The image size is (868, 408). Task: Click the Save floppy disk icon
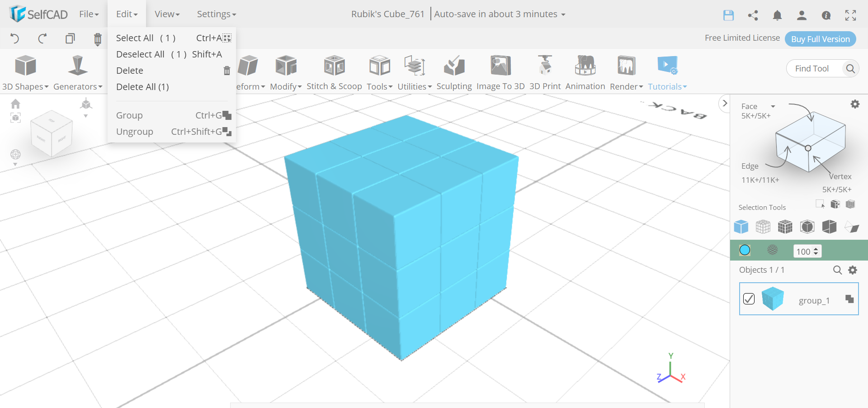pos(729,15)
